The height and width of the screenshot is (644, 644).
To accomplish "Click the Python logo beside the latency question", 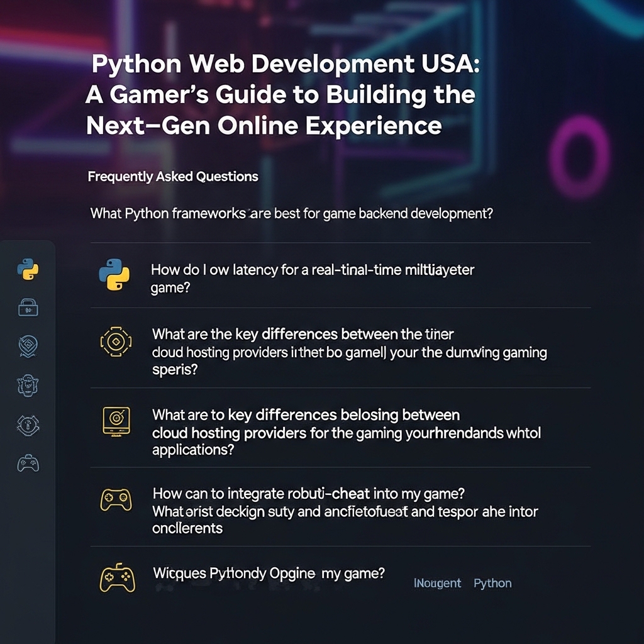I will [x=114, y=275].
